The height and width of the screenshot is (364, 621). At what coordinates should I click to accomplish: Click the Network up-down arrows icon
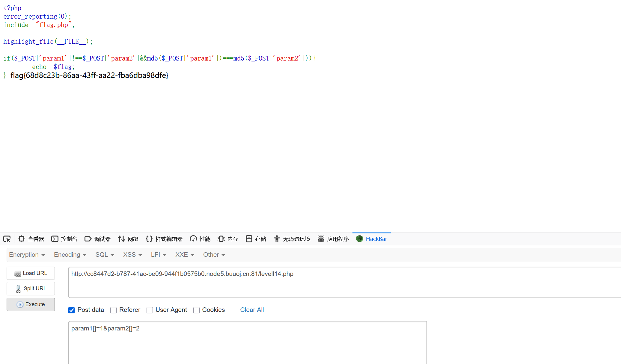tap(121, 239)
